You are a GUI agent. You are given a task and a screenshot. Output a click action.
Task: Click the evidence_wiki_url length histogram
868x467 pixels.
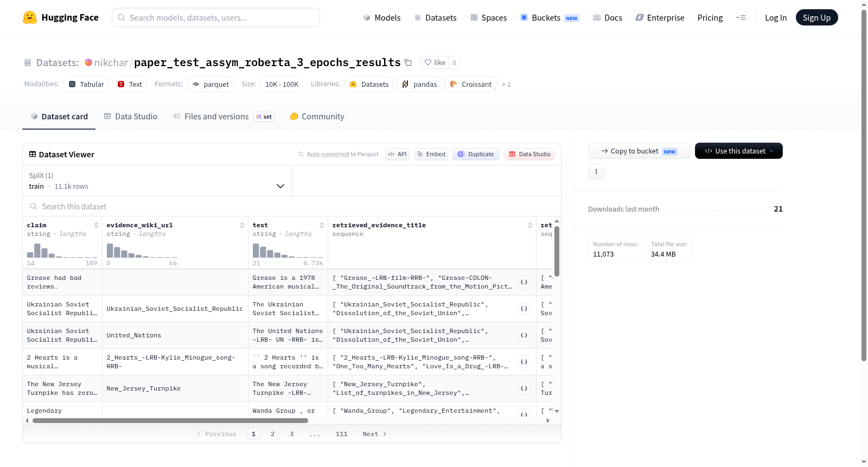click(x=142, y=251)
